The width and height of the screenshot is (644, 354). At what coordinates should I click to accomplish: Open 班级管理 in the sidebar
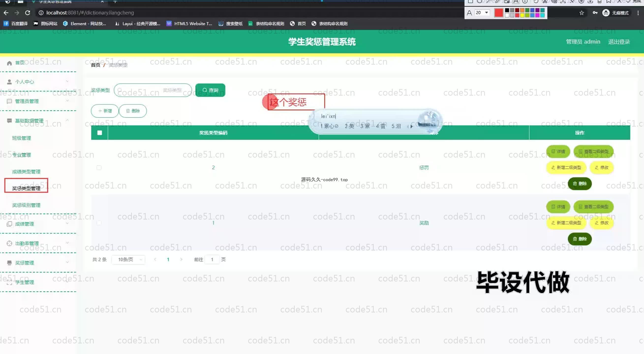pos(21,138)
